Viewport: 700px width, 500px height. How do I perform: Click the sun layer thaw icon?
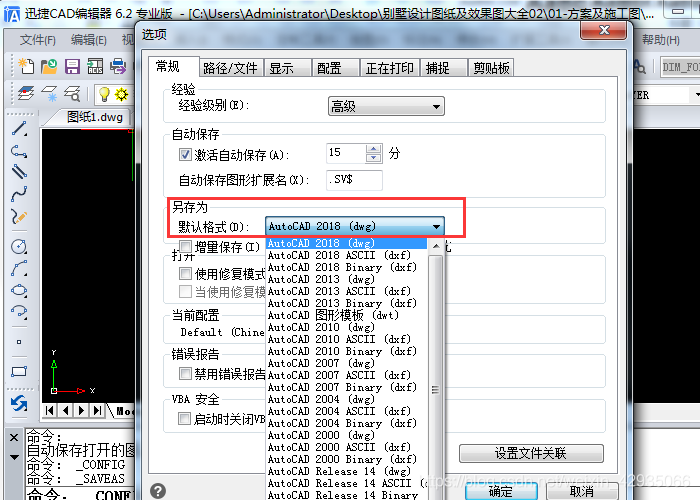121,94
